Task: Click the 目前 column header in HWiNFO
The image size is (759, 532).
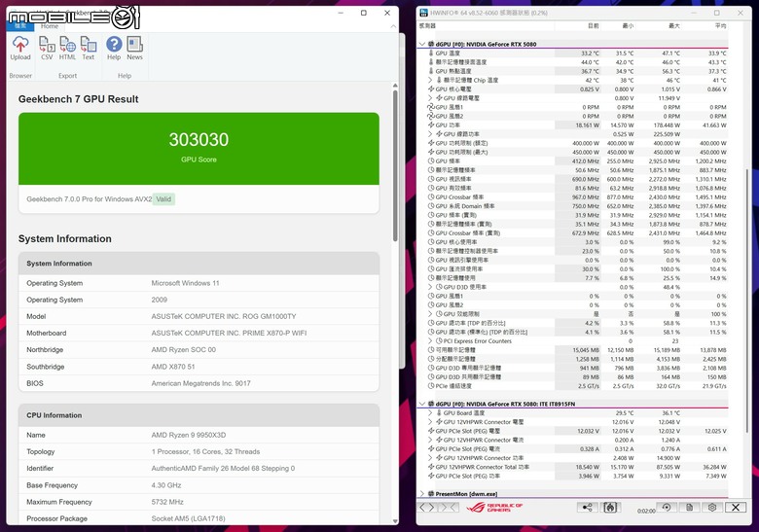Action: (x=594, y=25)
